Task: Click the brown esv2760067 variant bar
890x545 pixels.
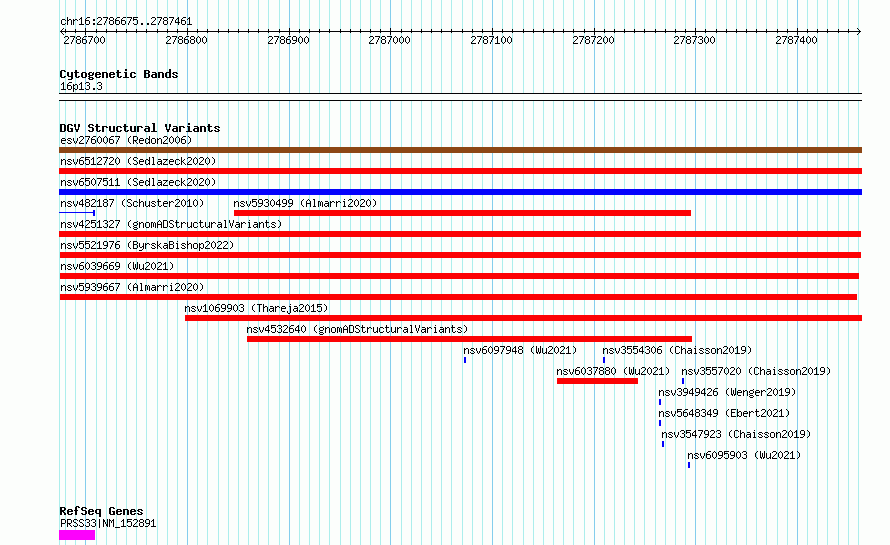Action: point(460,150)
